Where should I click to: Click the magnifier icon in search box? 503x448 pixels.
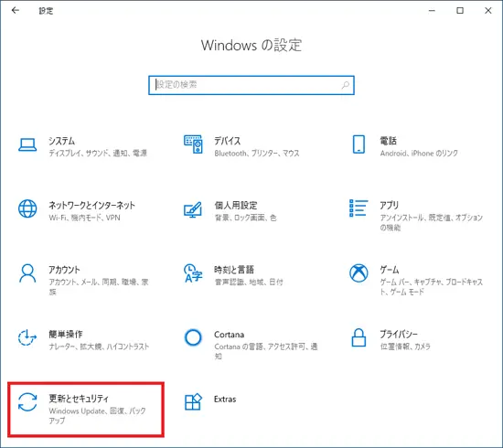click(x=345, y=85)
